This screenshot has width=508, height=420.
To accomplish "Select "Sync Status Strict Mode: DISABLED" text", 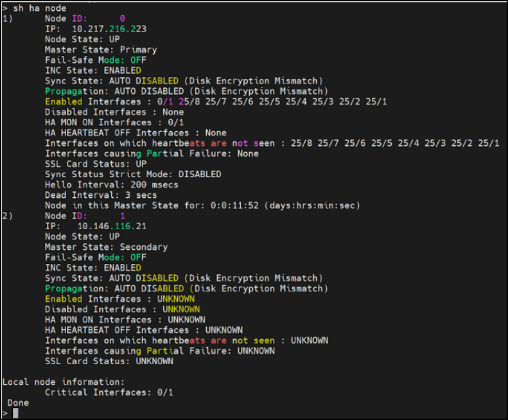I will (x=132, y=174).
